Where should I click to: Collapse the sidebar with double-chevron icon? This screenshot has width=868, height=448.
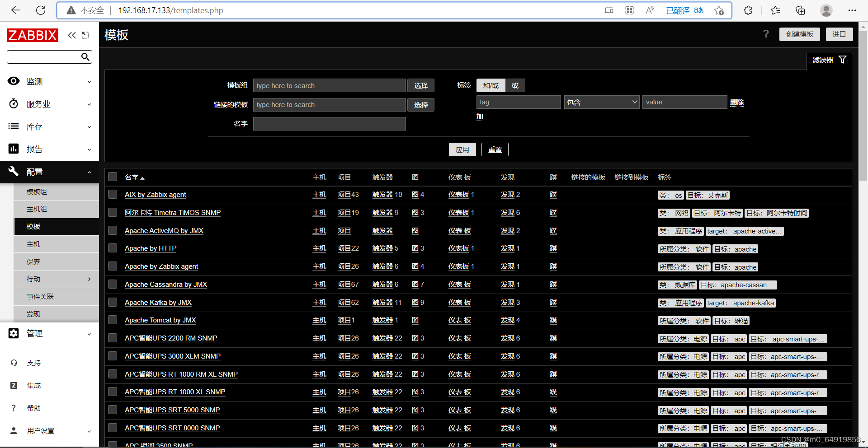[72, 35]
